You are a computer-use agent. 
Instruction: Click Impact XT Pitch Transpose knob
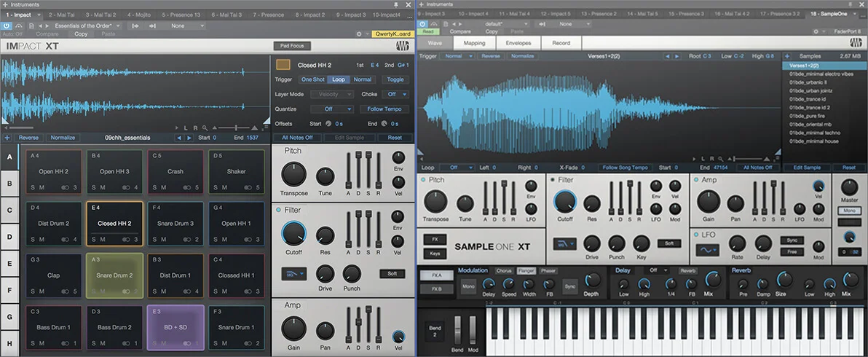point(293,175)
